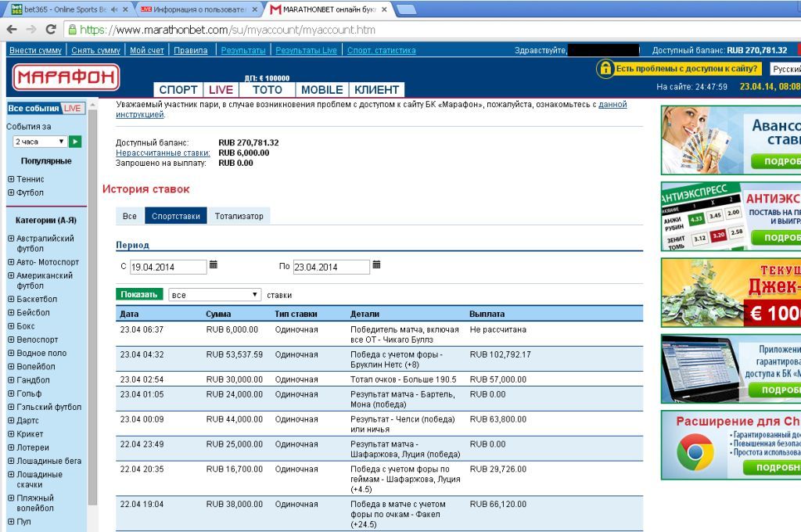
Task: Switch to the Все history tab
Action: tap(130, 216)
